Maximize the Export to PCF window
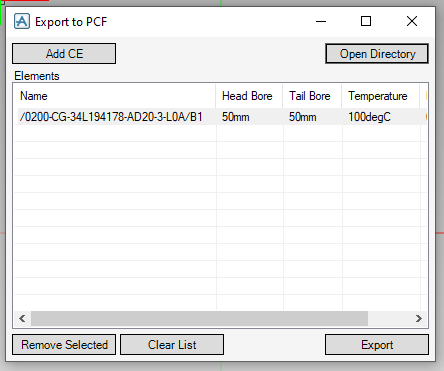The image size is (444, 371). pyautogui.click(x=366, y=21)
